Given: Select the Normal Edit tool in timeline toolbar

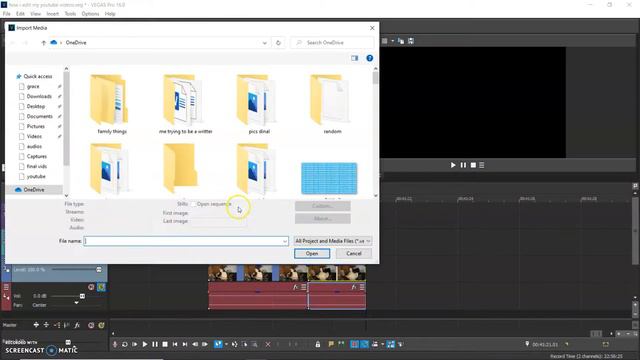Looking at the screenshot, I should click(218, 344).
